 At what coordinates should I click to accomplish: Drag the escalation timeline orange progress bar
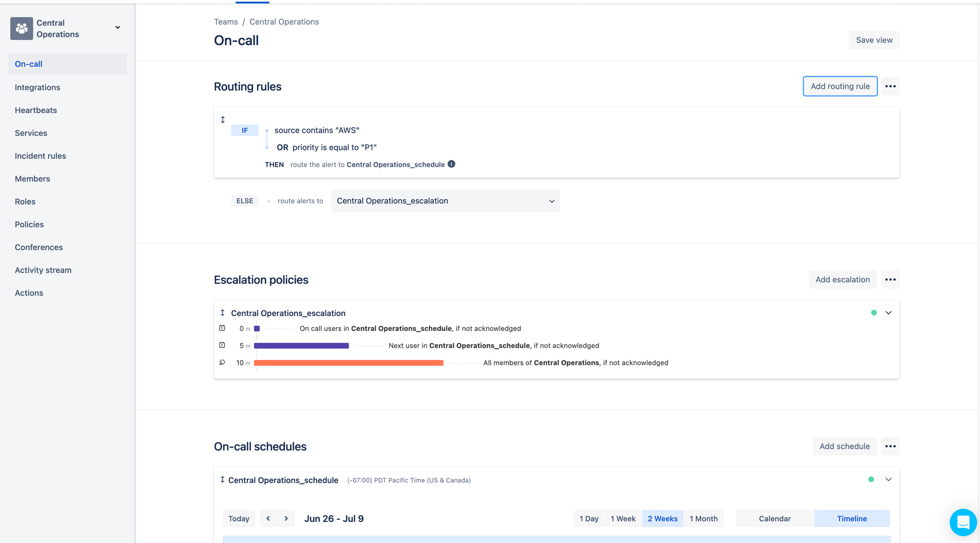(349, 362)
